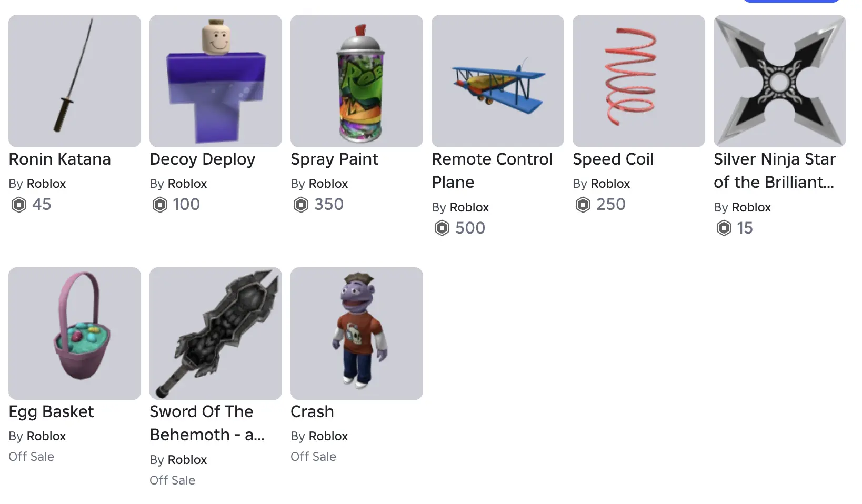Image resolution: width=862 pixels, height=504 pixels.
Task: Click the Remote Control Plane image
Action: click(498, 81)
